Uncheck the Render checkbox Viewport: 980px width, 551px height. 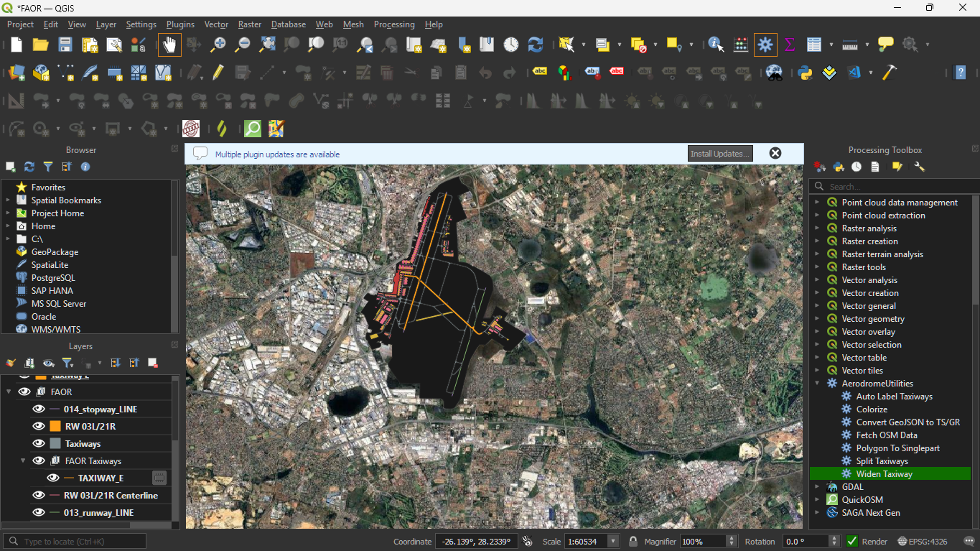coord(852,542)
